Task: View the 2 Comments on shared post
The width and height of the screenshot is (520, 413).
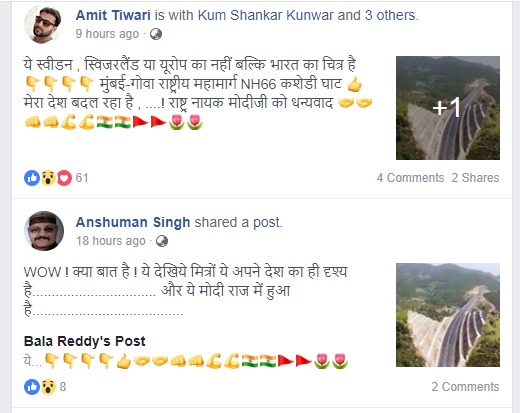Action: (465, 387)
